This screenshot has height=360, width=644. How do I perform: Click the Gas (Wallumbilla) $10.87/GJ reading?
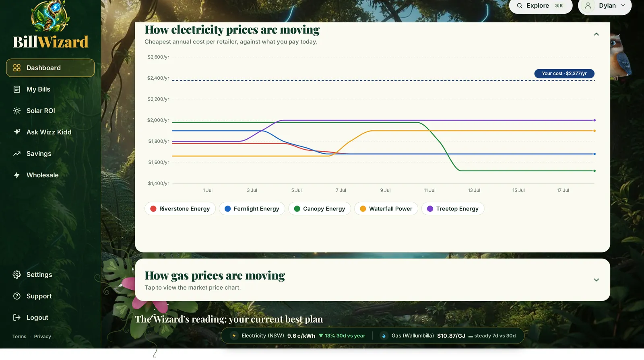[428, 336]
